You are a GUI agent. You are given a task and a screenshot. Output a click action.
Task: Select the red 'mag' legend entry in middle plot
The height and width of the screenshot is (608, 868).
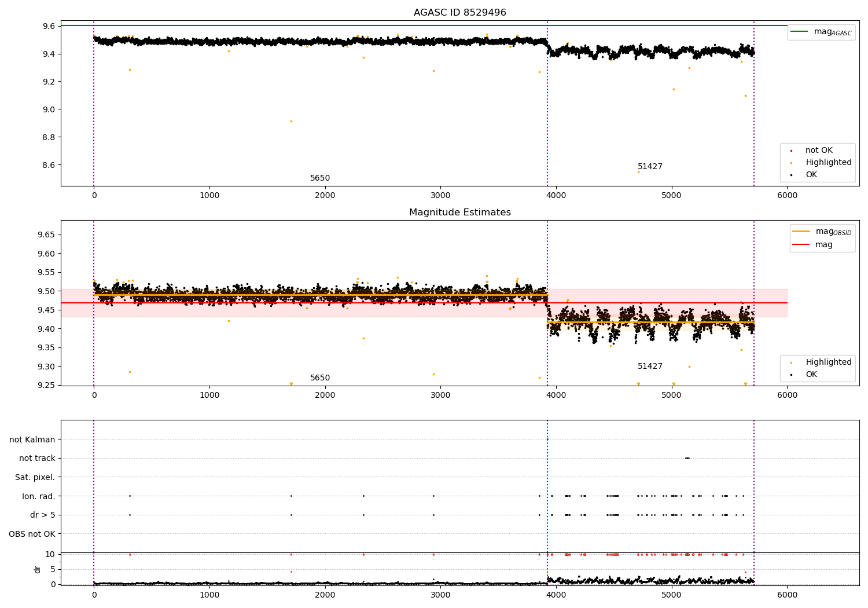[x=812, y=244]
